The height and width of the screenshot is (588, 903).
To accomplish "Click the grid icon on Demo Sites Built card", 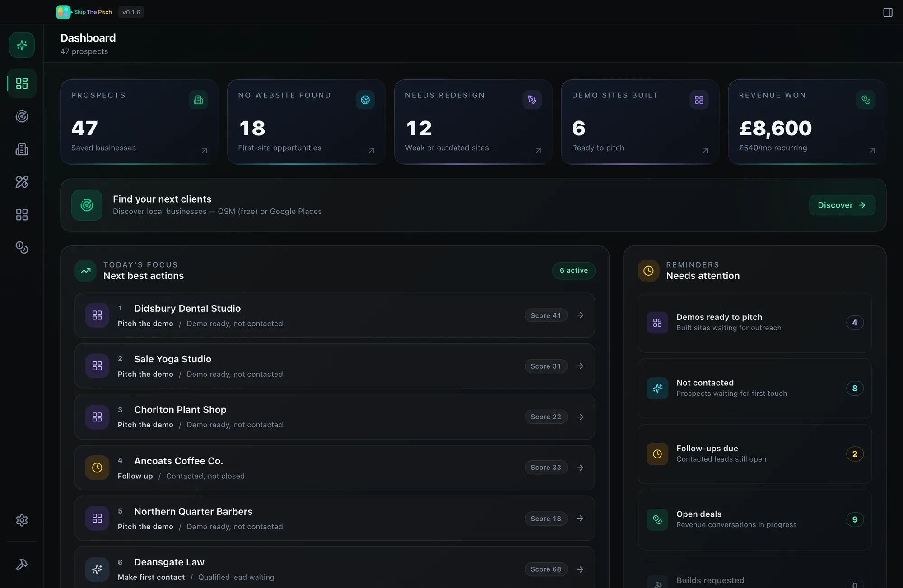I will (699, 100).
